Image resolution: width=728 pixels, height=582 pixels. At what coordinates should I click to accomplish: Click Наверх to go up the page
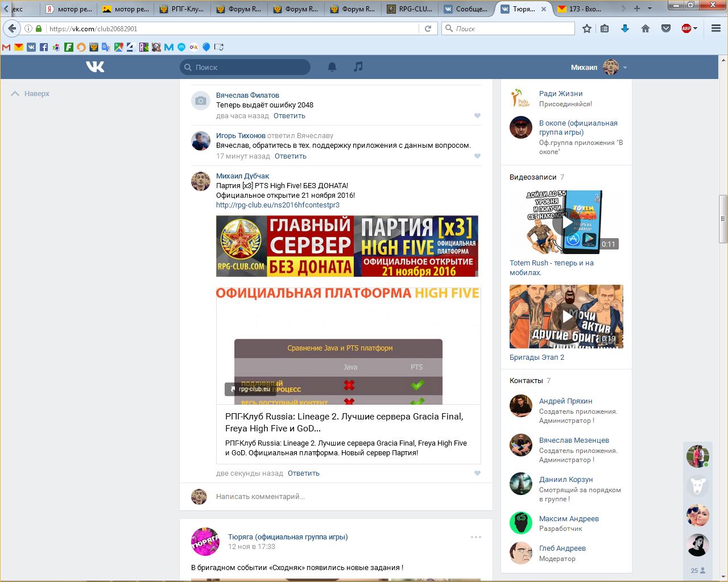click(30, 94)
